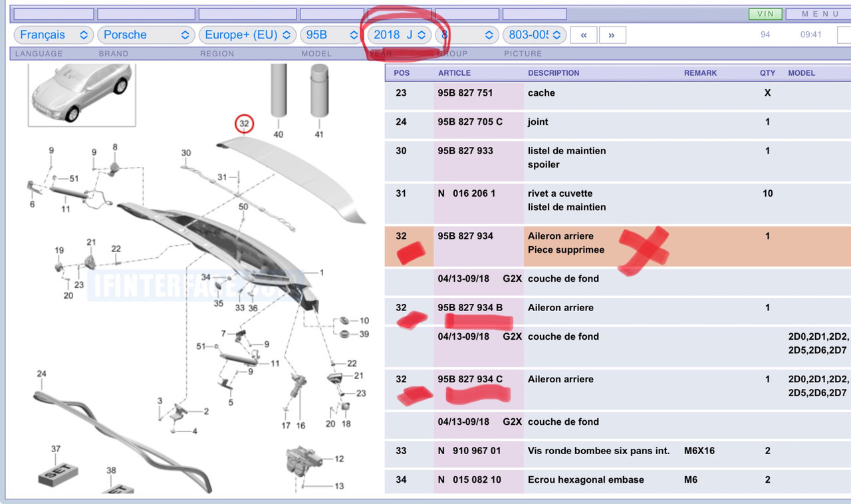
Task: Go to next picture with » button
Action: [612, 35]
